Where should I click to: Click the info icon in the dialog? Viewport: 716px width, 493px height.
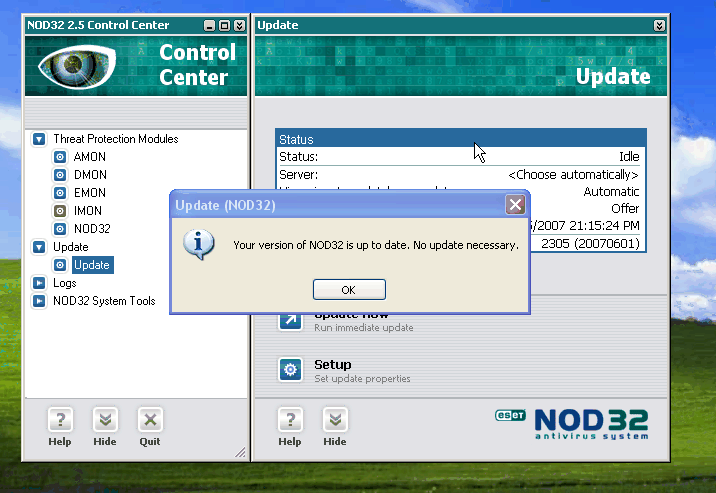click(199, 244)
